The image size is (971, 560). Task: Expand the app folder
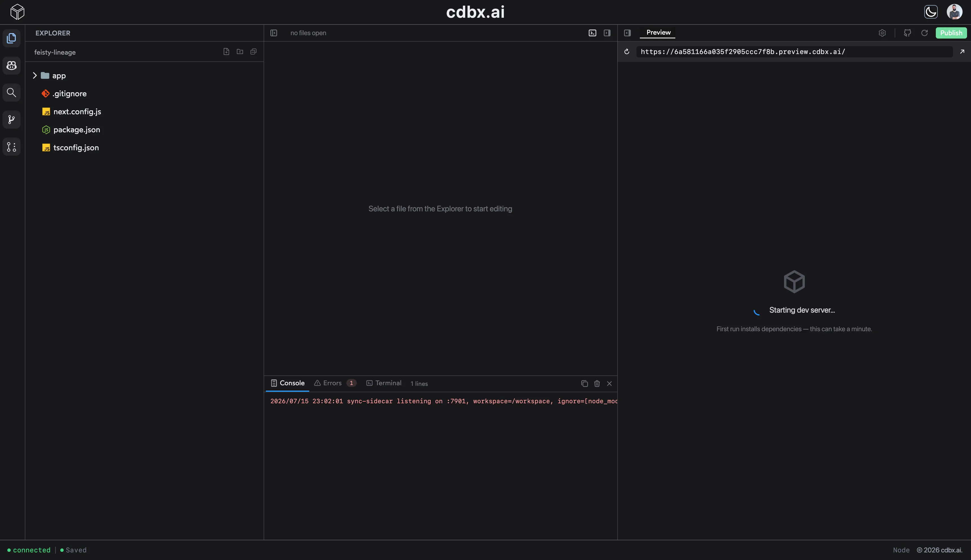(35, 75)
